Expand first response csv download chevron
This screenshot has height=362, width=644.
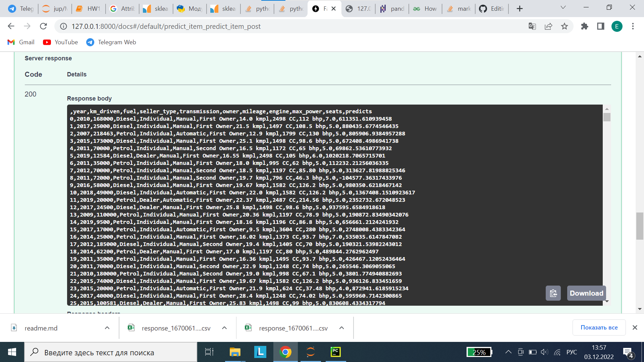click(x=224, y=328)
